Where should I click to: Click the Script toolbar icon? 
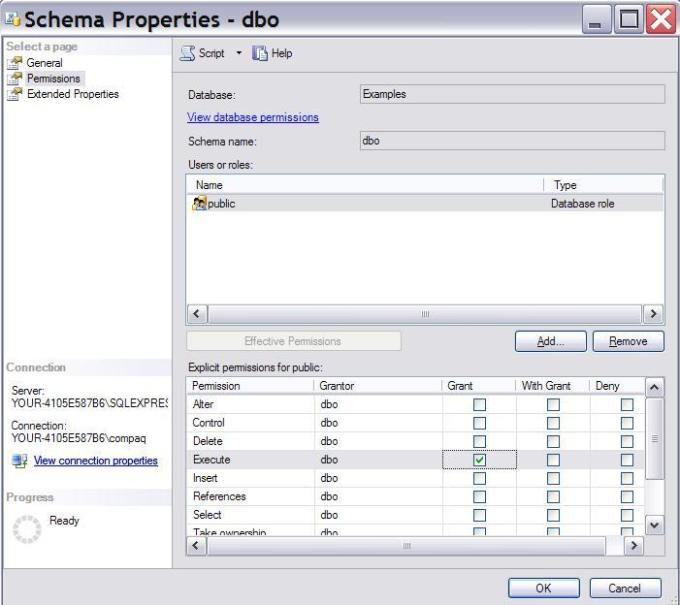point(187,53)
